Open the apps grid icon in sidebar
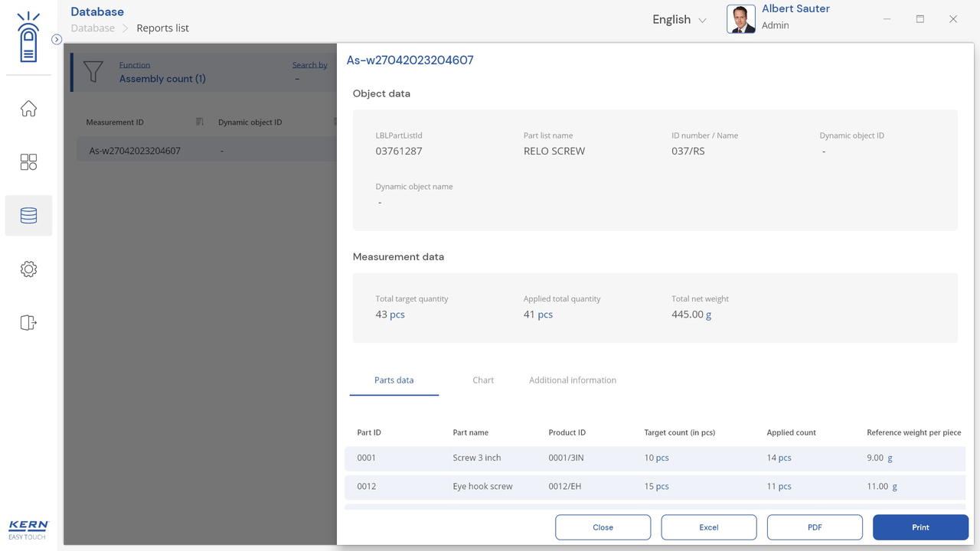 pyautogui.click(x=28, y=162)
